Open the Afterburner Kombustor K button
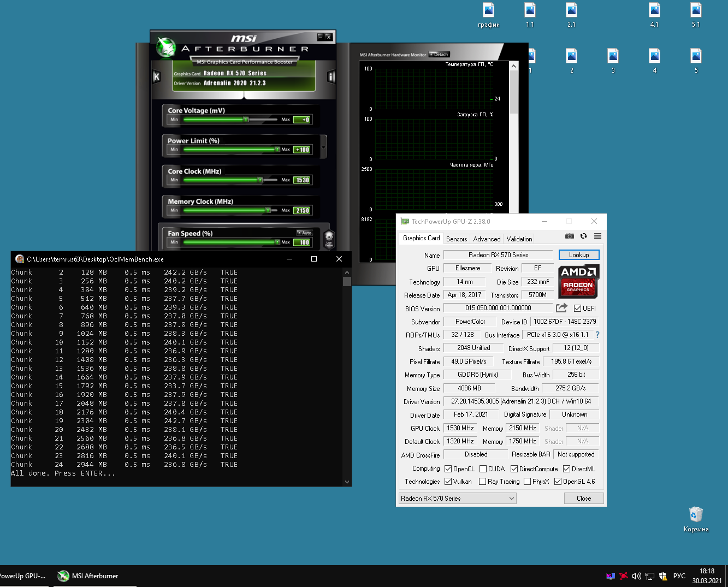 (156, 76)
